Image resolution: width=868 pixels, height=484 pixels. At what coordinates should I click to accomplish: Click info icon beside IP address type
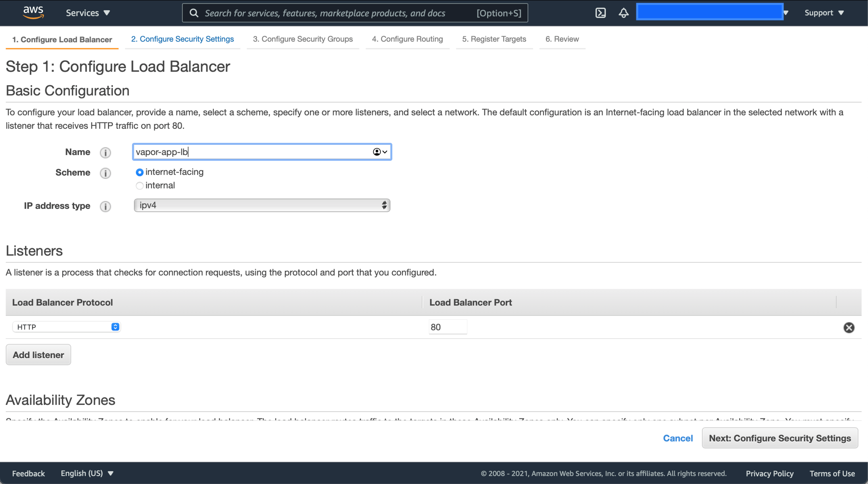(105, 206)
